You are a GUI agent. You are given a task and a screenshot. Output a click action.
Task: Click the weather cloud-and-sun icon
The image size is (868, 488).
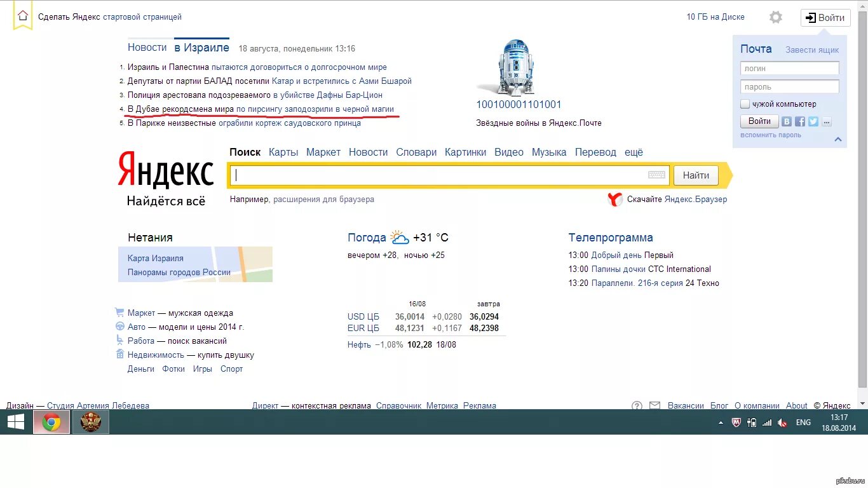(400, 238)
